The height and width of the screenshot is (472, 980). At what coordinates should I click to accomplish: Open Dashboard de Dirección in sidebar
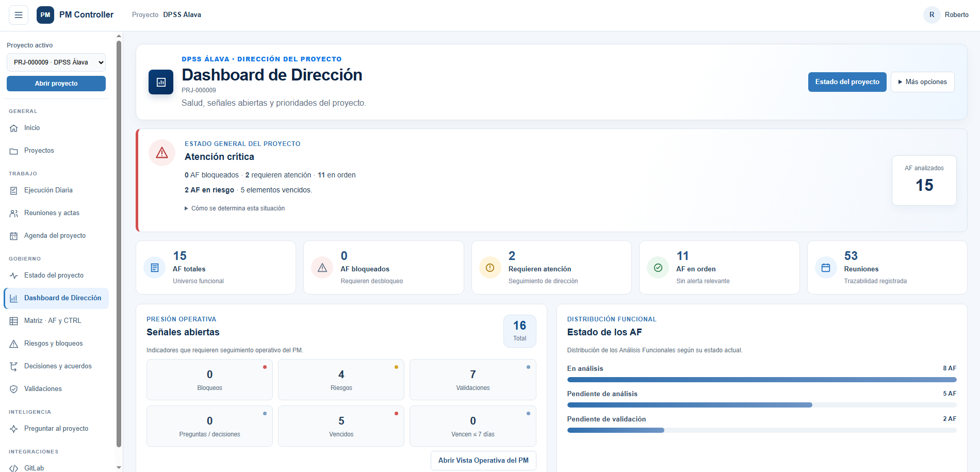tap(56, 298)
